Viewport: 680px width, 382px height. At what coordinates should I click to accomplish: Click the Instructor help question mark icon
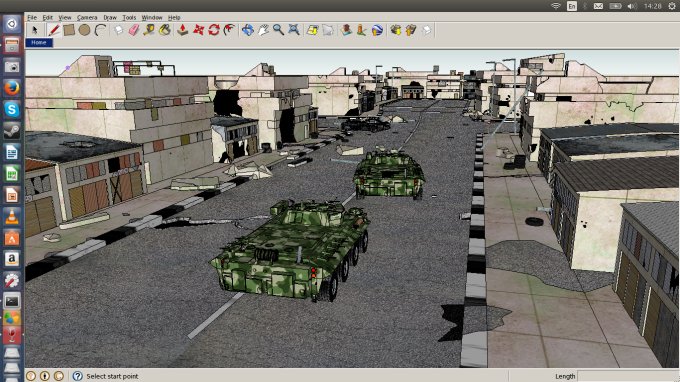click(77, 376)
